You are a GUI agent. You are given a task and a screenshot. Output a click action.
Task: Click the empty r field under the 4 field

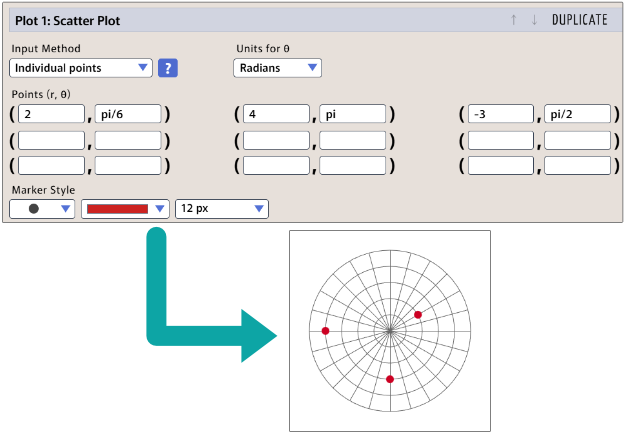coord(276,141)
